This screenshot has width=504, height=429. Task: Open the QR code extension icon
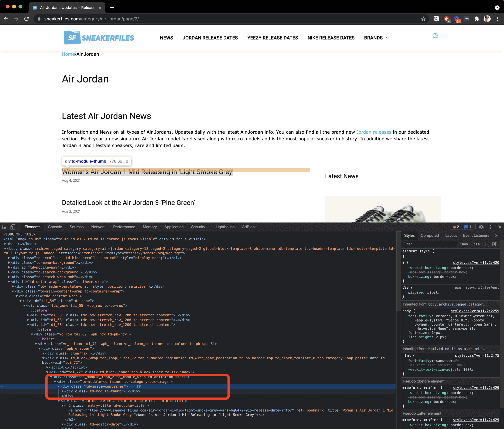(x=436, y=19)
